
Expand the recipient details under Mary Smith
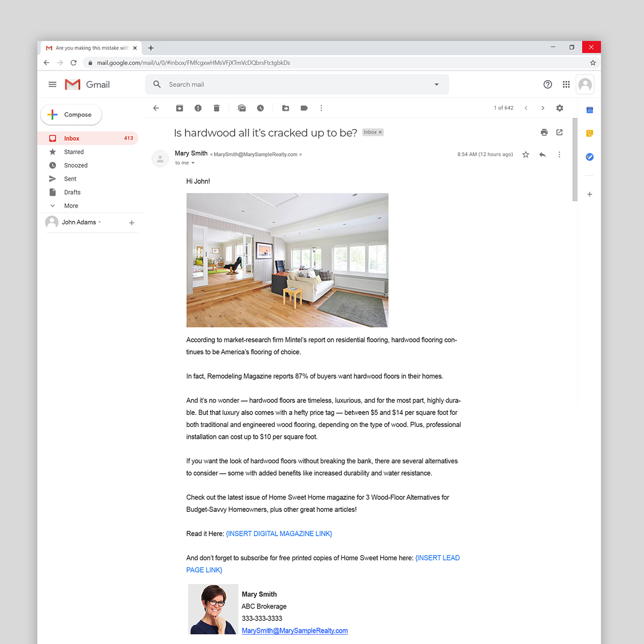(x=192, y=163)
